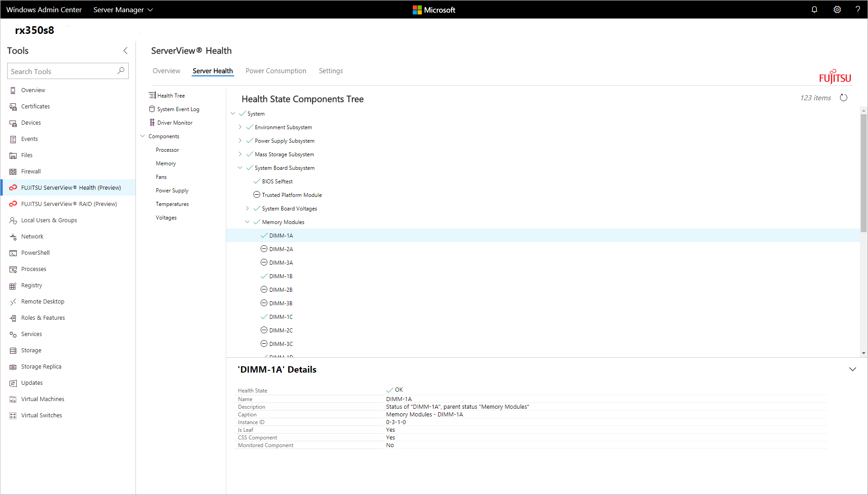Click the Overview menu item
This screenshot has width=868, height=495.
(x=33, y=90)
